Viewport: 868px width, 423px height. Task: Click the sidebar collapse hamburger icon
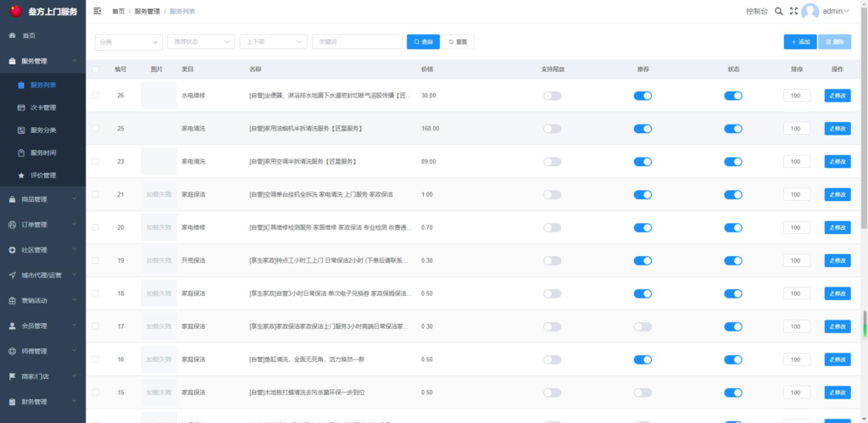click(x=97, y=11)
